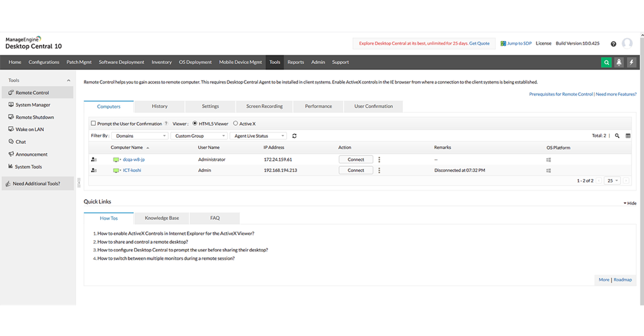Click user icon in dcqa-w8-jp row

(93, 159)
